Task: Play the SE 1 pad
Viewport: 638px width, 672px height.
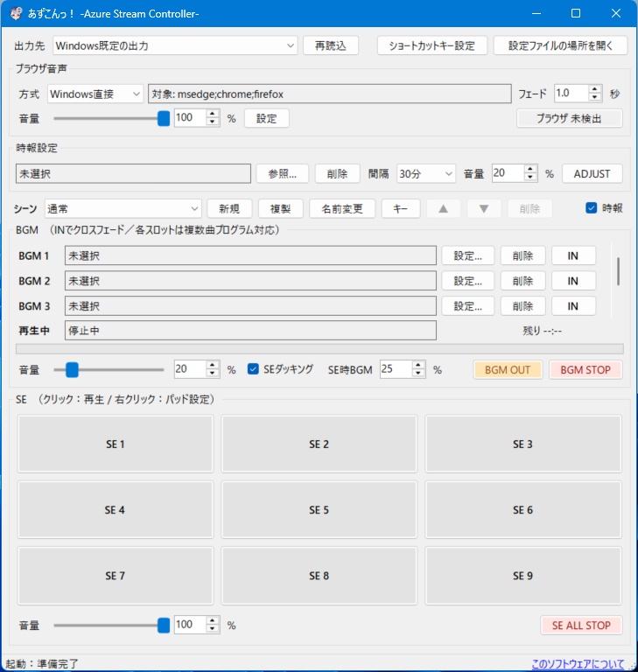Action: pyautogui.click(x=116, y=444)
